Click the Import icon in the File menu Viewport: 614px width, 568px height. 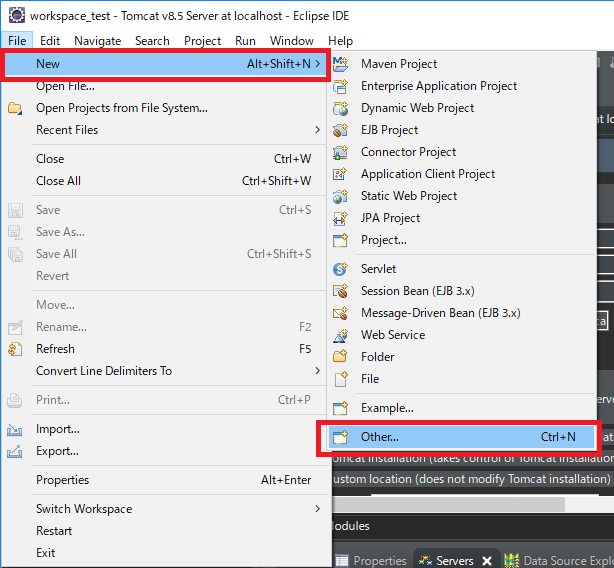pyautogui.click(x=15, y=429)
